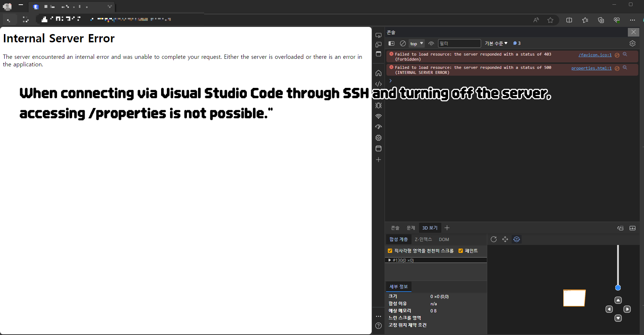Expand the #130(0 ×0) layer tree item
The image size is (644, 335).
(390, 260)
